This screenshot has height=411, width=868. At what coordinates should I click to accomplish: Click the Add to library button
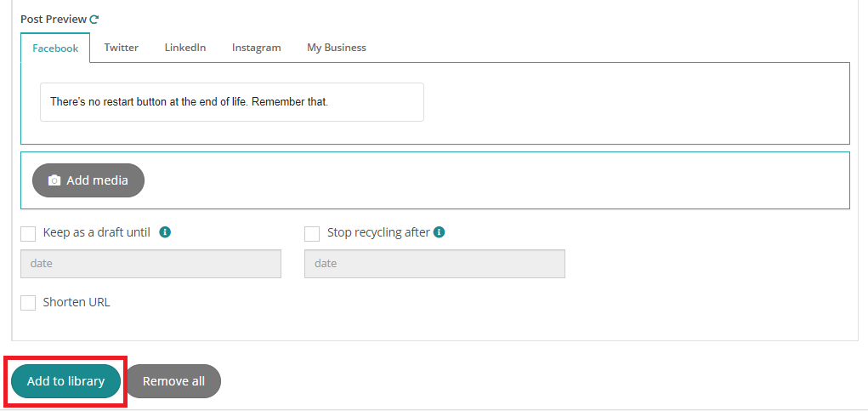coord(65,381)
